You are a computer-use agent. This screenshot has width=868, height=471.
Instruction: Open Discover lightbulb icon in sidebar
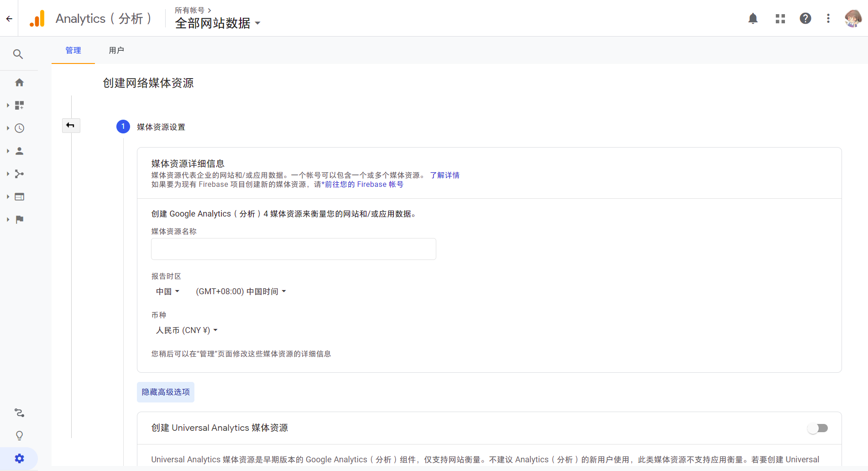(19, 435)
